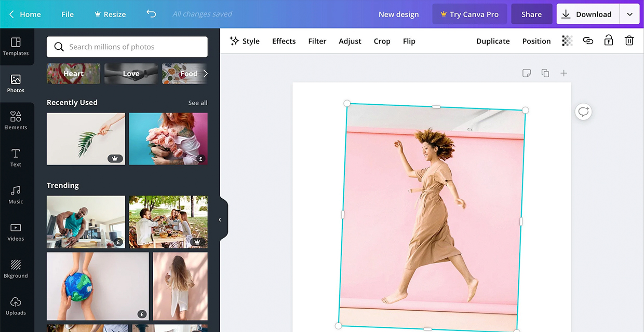Undo the last change
This screenshot has width=644, height=332.
click(151, 14)
